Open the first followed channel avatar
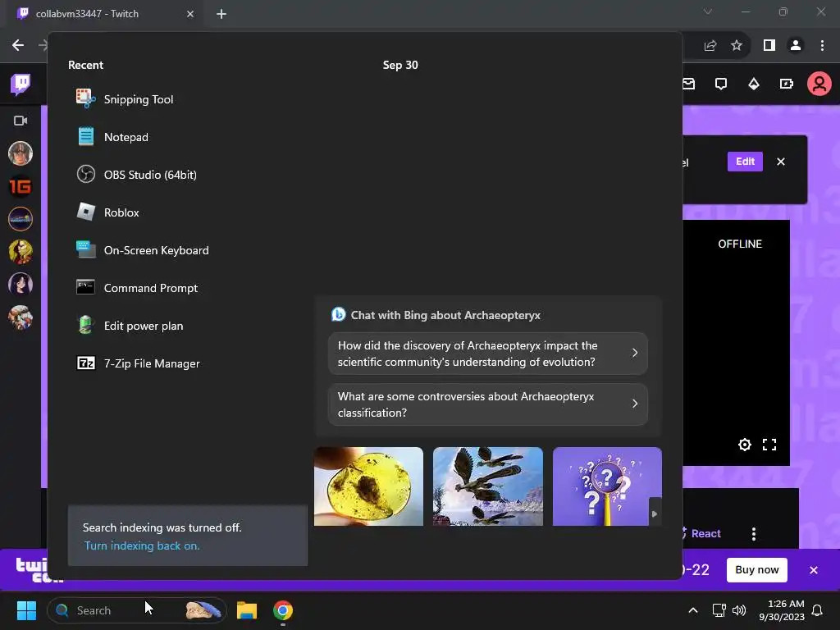 [x=21, y=153]
